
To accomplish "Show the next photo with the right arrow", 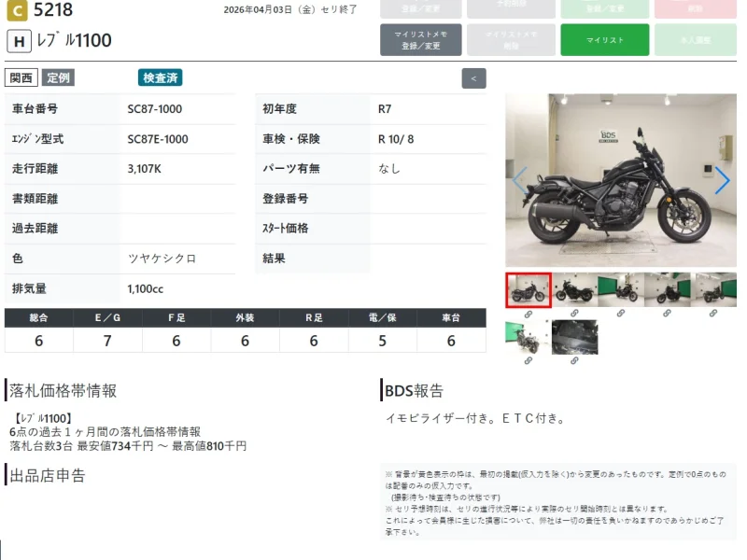I will 722,180.
